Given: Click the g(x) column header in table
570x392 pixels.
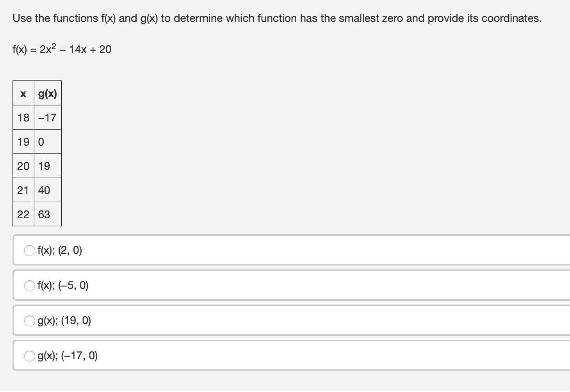Looking at the screenshot, I should click(x=48, y=93).
